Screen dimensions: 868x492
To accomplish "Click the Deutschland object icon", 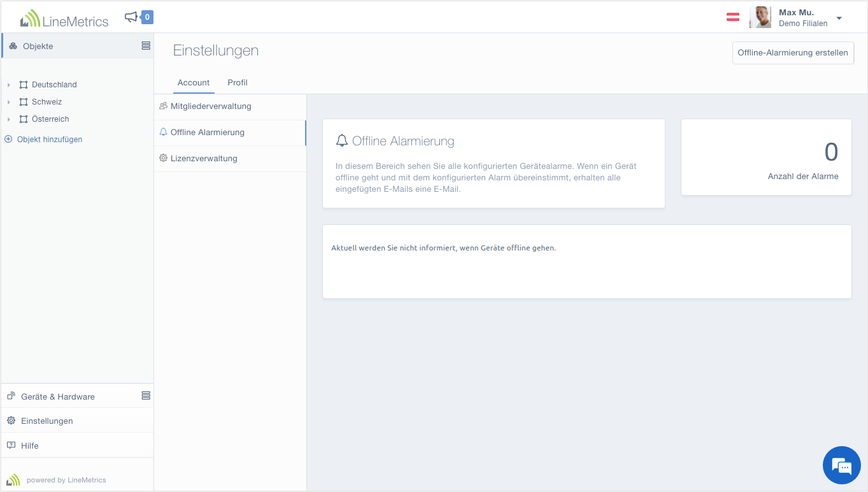I will [24, 85].
